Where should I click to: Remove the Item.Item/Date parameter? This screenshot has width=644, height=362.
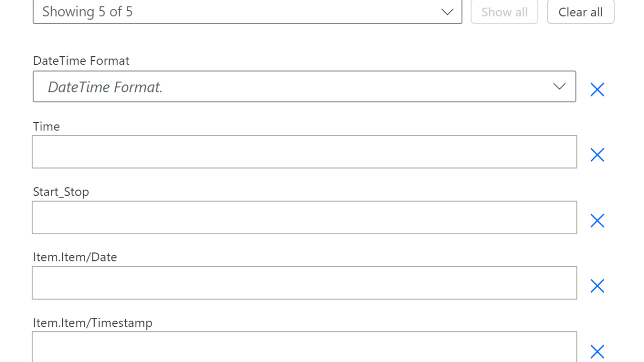[x=597, y=286]
